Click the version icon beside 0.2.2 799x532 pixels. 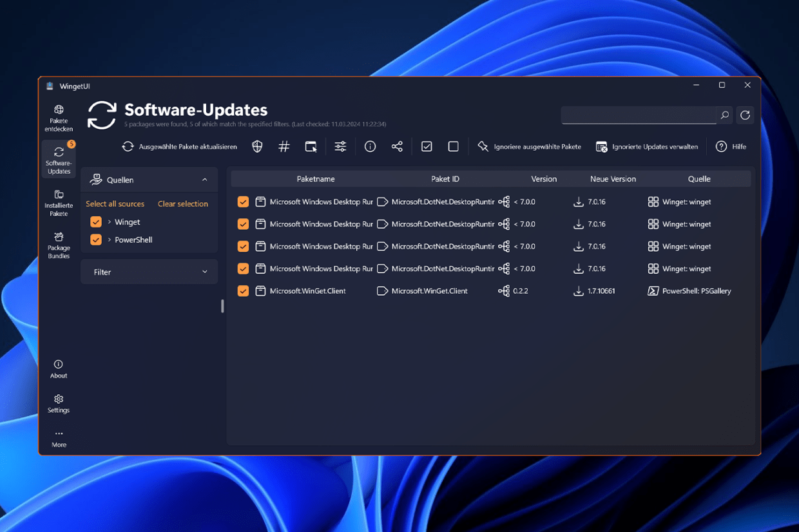(x=504, y=291)
